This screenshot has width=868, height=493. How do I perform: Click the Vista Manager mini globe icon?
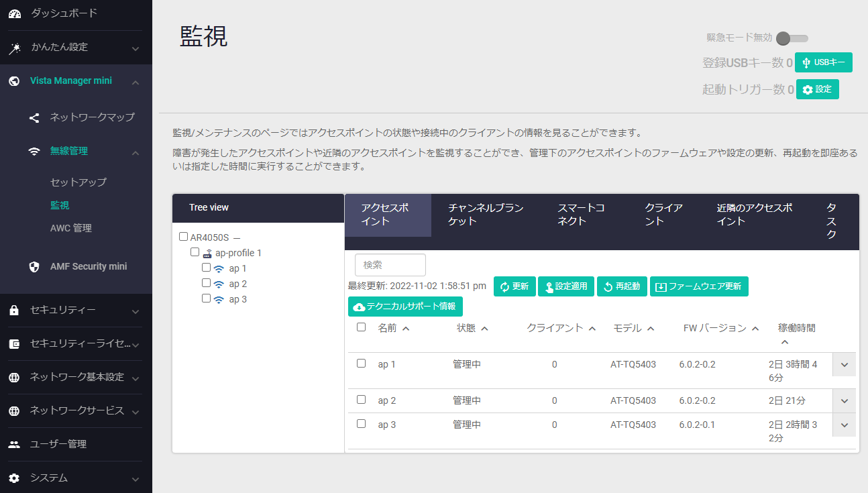(x=14, y=81)
